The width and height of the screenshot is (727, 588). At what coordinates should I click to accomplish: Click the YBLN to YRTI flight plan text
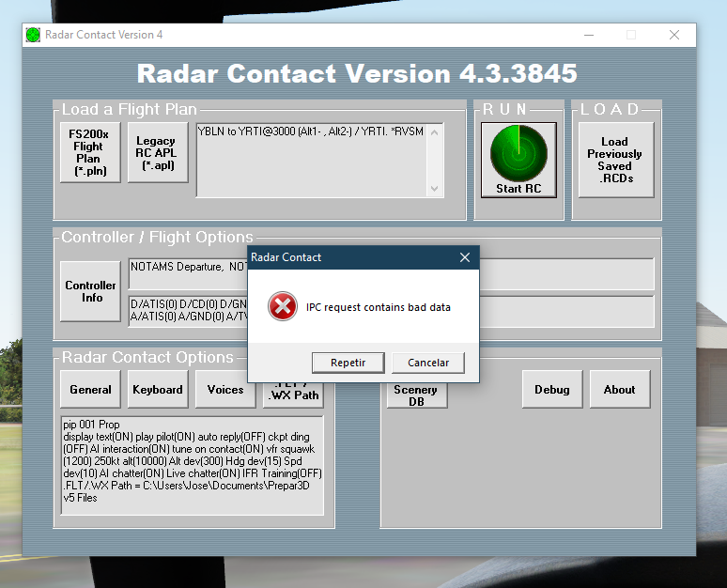pyautogui.click(x=311, y=132)
